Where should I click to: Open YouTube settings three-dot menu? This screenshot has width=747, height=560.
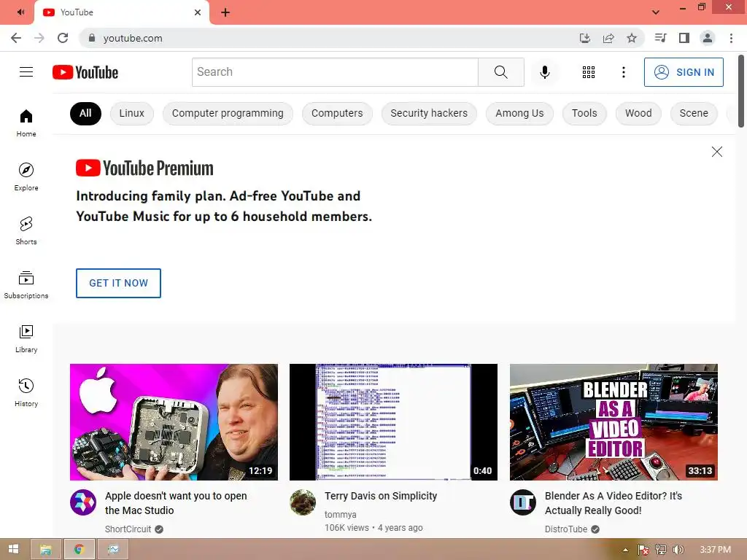[624, 72]
